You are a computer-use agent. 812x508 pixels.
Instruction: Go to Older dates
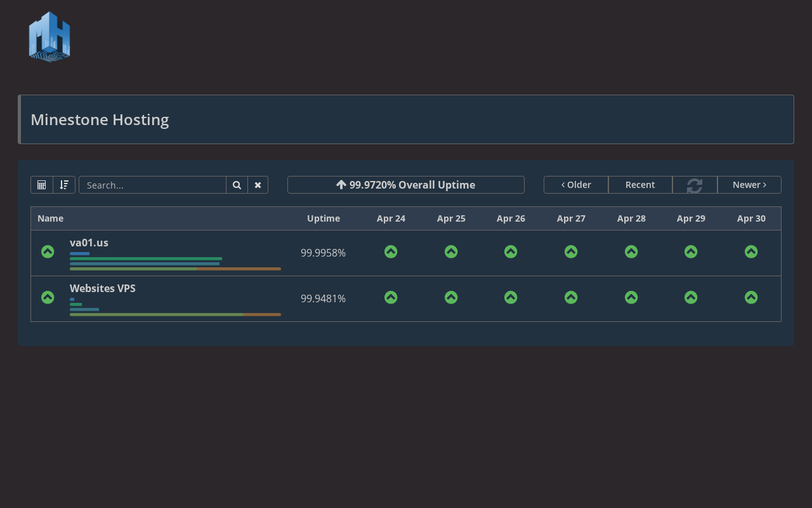(576, 185)
